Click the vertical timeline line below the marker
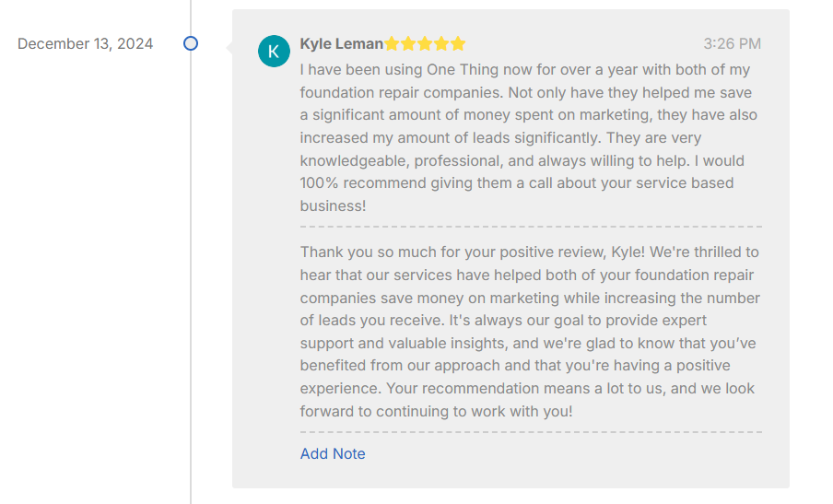Screen dimensions: 833x504 click(191, 276)
